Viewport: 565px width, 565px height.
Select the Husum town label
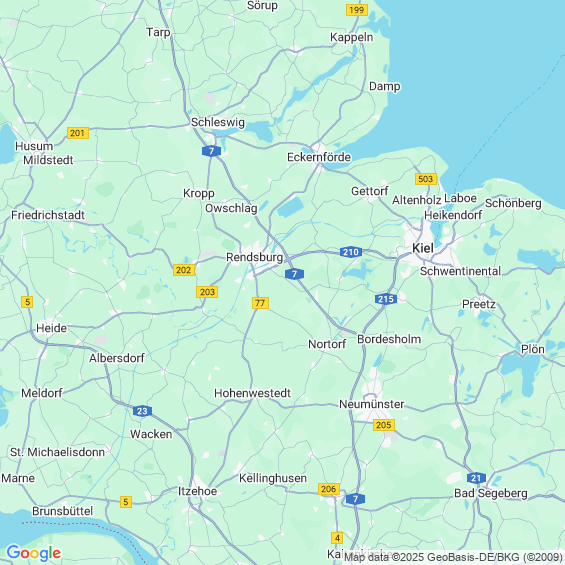tap(34, 146)
